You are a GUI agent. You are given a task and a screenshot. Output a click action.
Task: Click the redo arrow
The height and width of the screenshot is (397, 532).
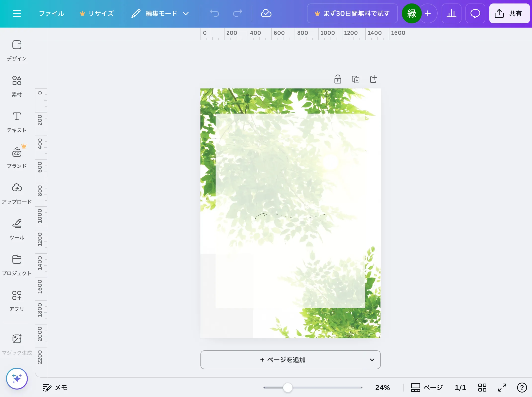pyautogui.click(x=237, y=13)
